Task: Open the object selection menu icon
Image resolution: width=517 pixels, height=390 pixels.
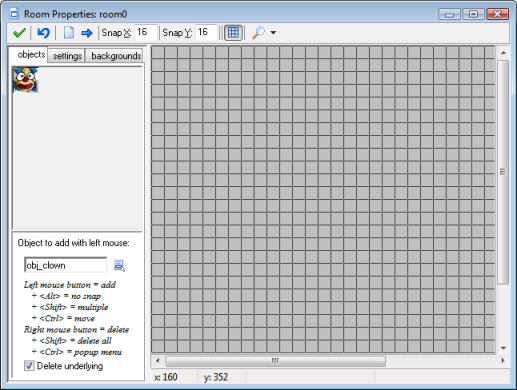Action: 119,266
